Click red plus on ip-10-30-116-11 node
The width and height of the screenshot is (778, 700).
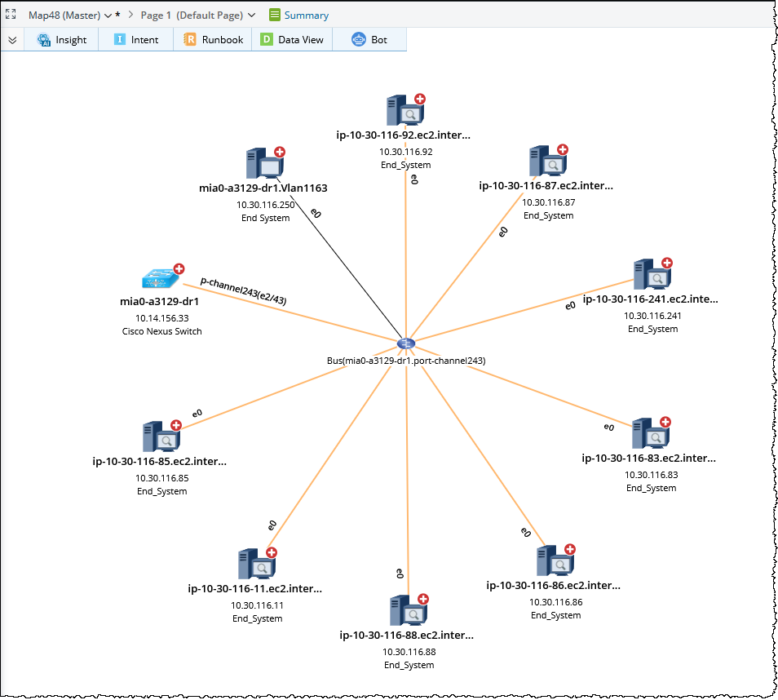click(x=272, y=552)
